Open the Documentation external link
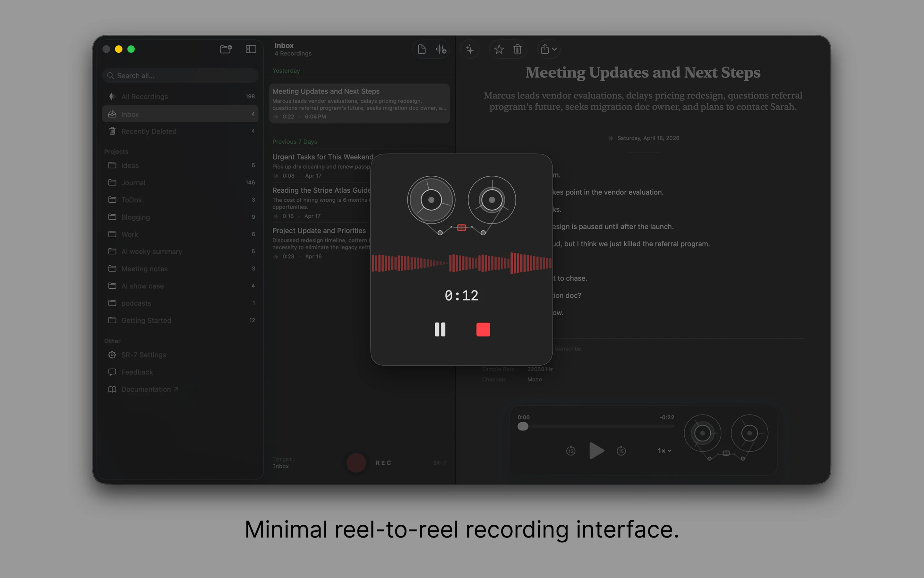924x578 pixels. (x=180, y=389)
